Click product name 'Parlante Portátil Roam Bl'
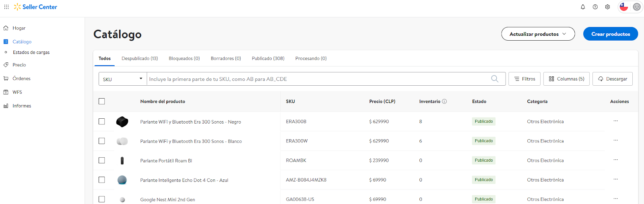 [166, 161]
